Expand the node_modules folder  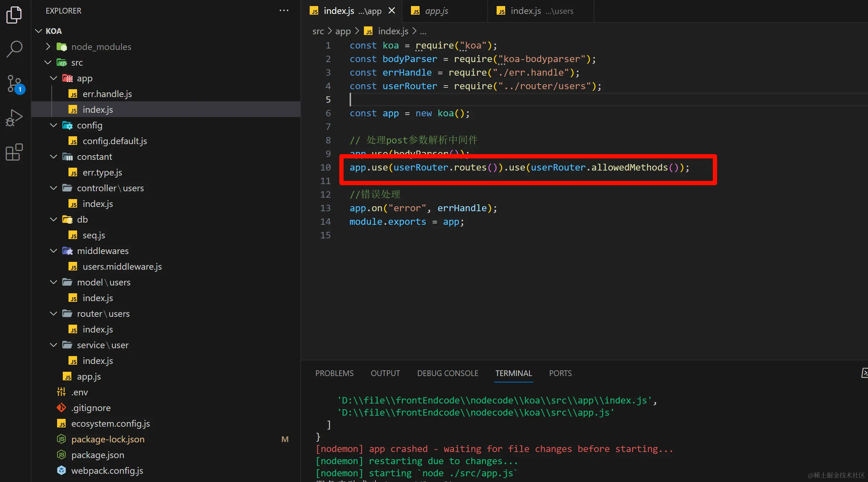tap(48, 47)
